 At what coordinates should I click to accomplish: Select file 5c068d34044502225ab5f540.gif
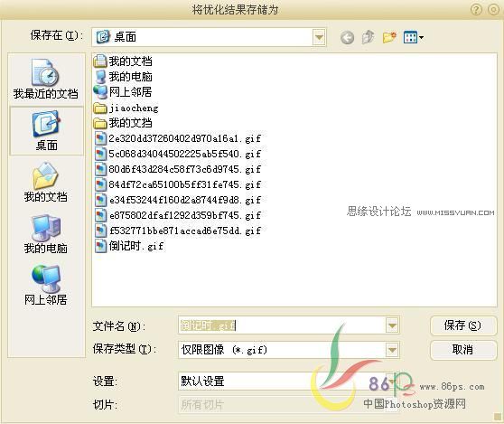coord(178,154)
